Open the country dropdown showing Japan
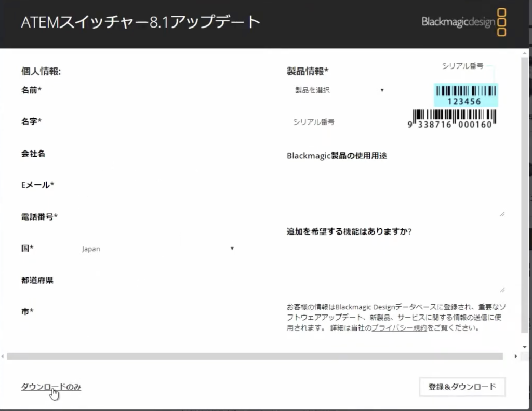 (156, 249)
